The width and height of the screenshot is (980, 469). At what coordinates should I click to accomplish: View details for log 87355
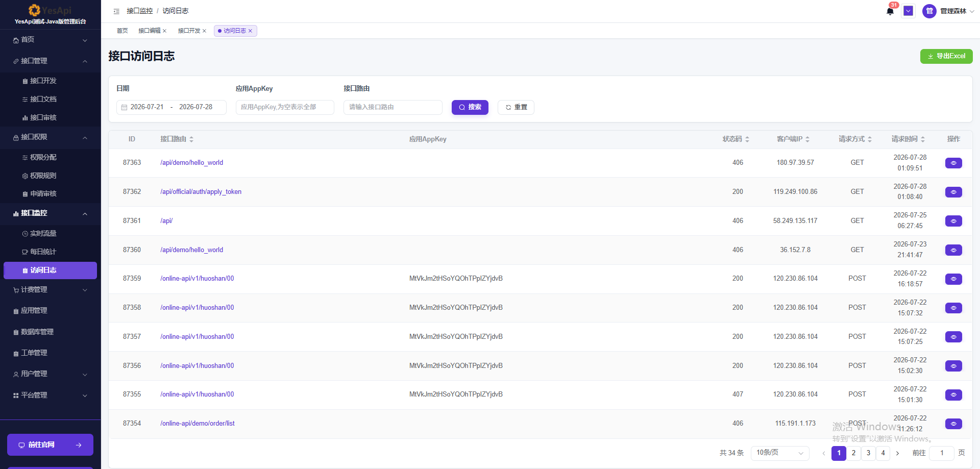click(953, 395)
